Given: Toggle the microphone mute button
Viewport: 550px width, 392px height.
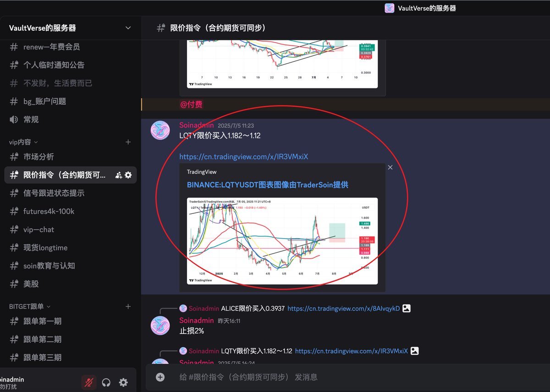Looking at the screenshot, I should pos(89,382).
